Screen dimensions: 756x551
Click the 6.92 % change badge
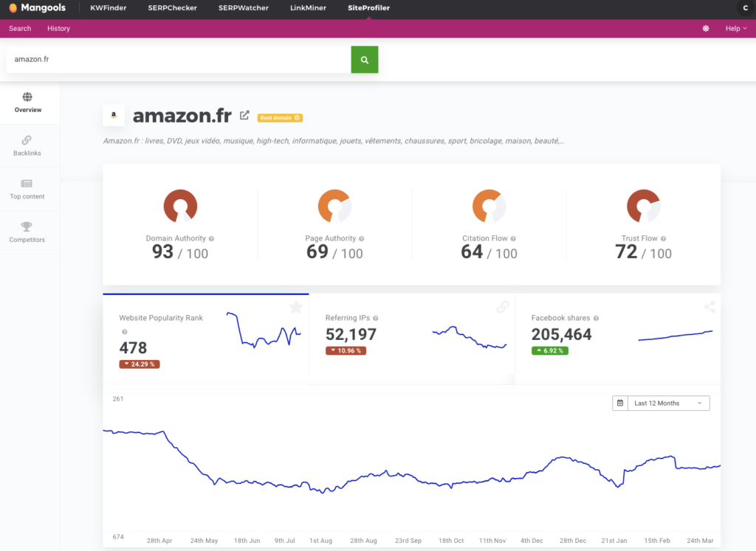[549, 350]
